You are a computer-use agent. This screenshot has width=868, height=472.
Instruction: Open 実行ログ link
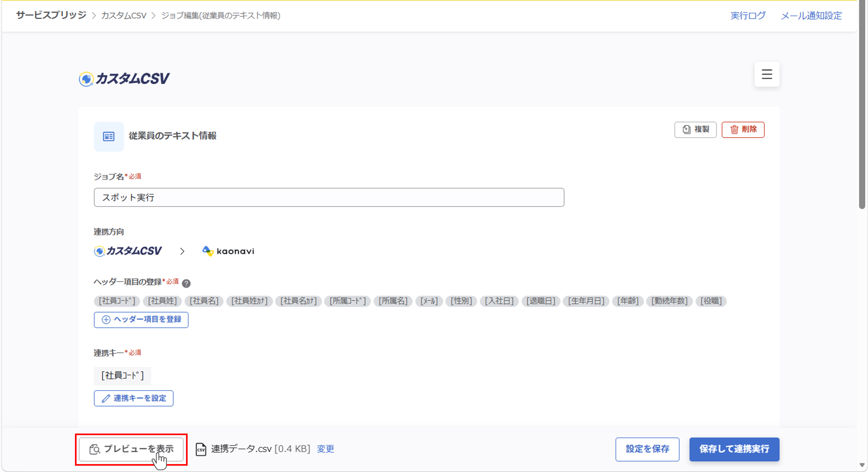[748, 16]
